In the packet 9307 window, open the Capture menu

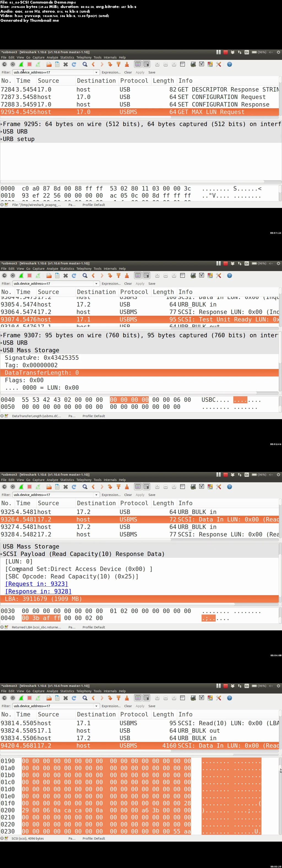pos(39,269)
